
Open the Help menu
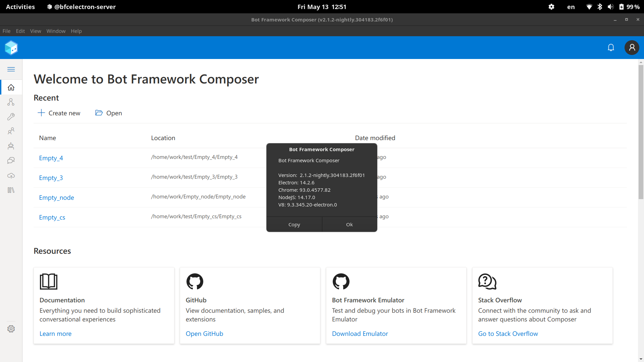pyautogui.click(x=76, y=31)
